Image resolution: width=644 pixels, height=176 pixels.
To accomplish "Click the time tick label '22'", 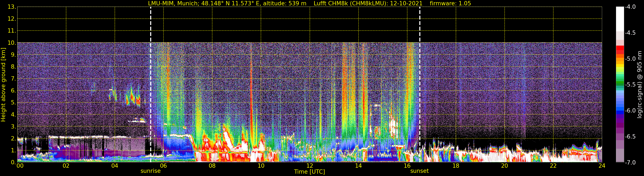I will [x=553, y=166].
